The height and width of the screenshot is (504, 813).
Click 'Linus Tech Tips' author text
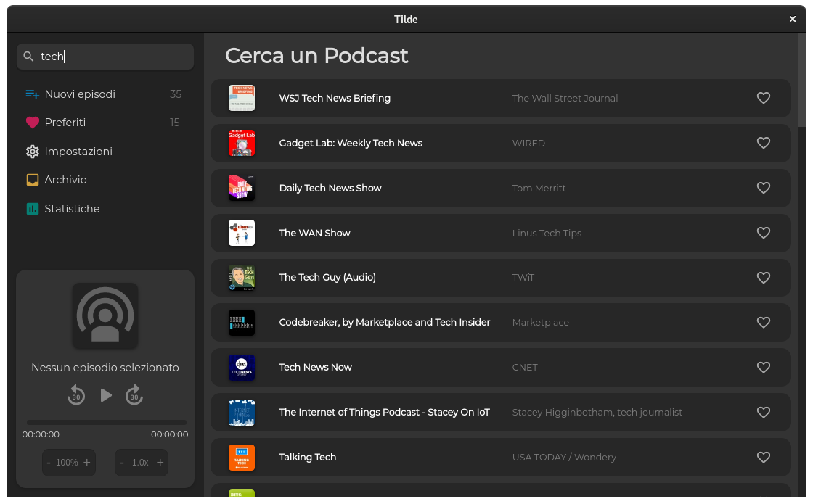pyautogui.click(x=547, y=233)
